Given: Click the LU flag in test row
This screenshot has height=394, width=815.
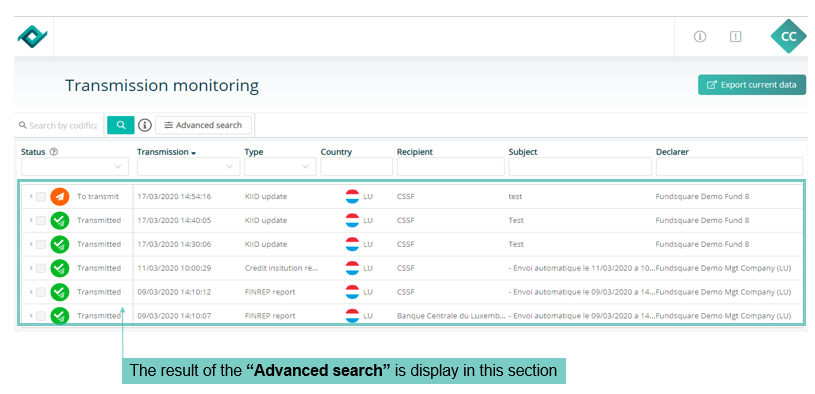Looking at the screenshot, I should 352,196.
